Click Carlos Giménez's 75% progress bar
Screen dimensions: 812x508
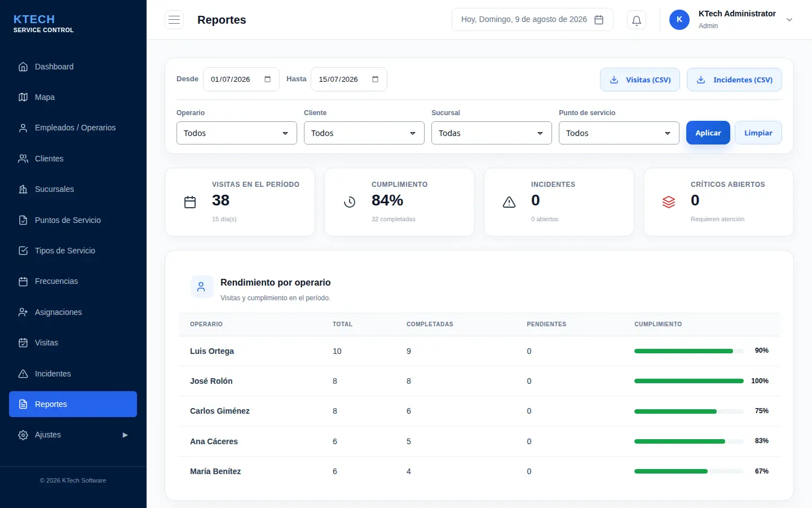(689, 411)
